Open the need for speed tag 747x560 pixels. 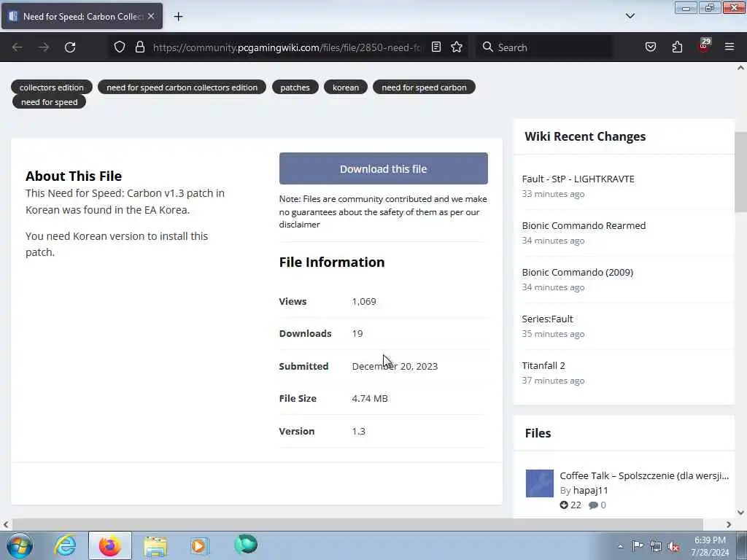click(49, 102)
